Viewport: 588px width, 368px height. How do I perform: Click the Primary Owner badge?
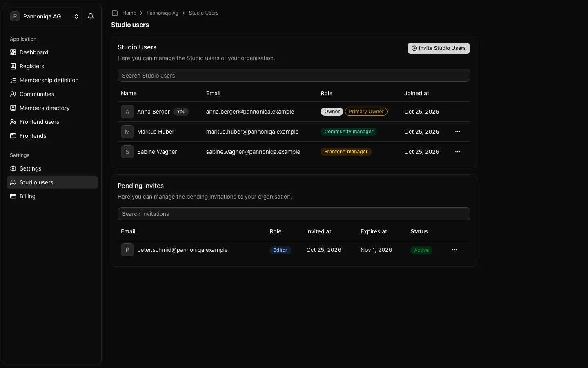pyautogui.click(x=366, y=112)
